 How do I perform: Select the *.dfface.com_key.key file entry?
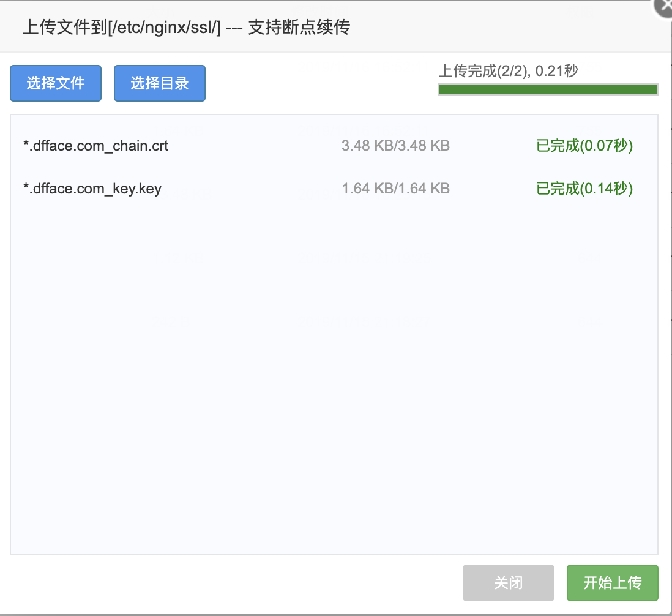point(245,189)
